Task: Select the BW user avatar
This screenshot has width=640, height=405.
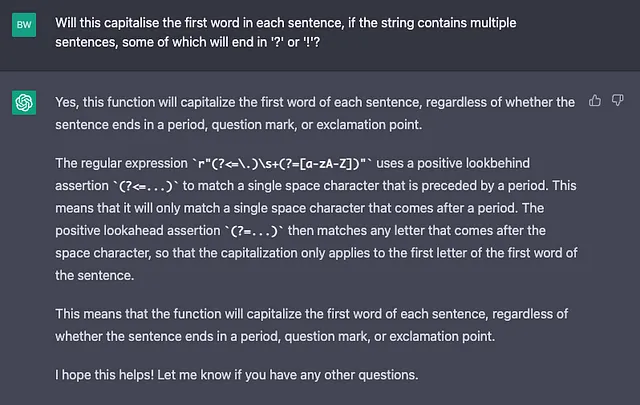Action: point(24,25)
